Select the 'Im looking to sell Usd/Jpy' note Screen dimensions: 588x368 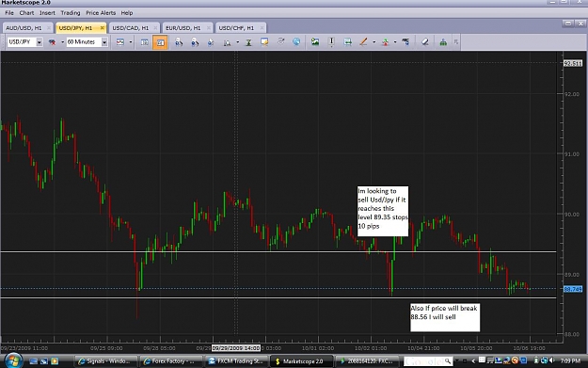coord(383,211)
